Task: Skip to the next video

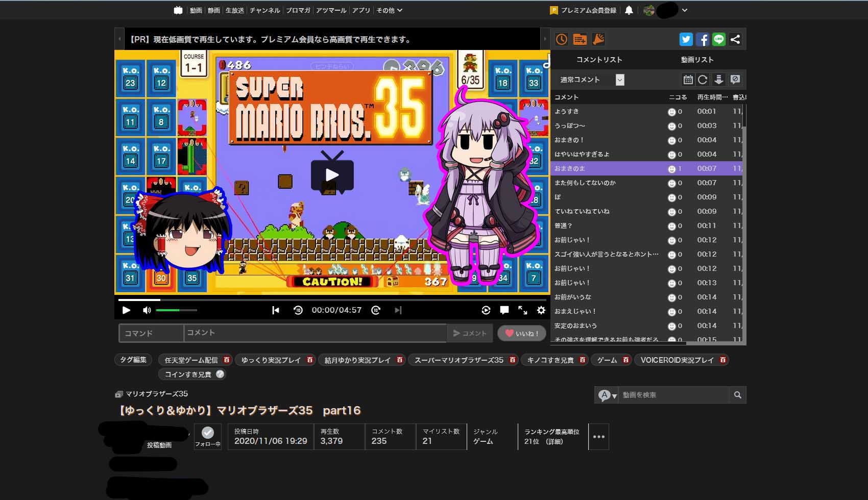Action: (398, 310)
